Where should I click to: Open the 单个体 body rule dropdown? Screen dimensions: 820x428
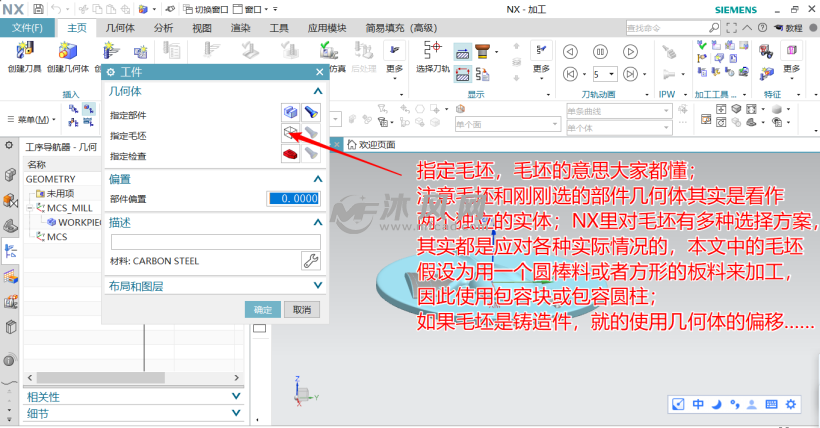point(666,128)
